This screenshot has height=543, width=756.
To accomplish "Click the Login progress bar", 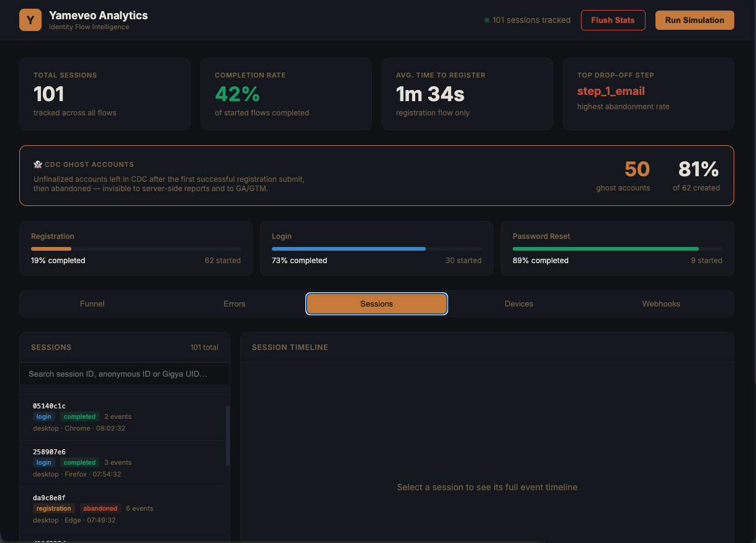I will pos(377,249).
